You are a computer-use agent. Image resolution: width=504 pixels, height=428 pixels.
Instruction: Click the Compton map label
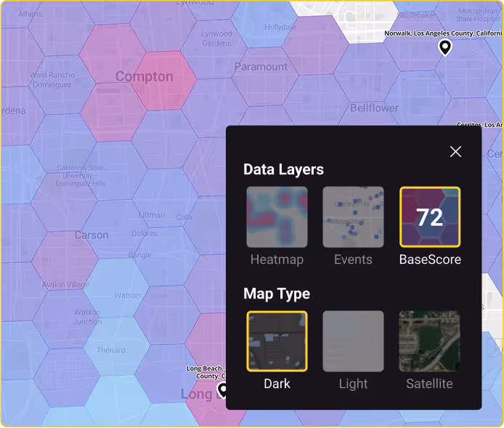coord(145,76)
